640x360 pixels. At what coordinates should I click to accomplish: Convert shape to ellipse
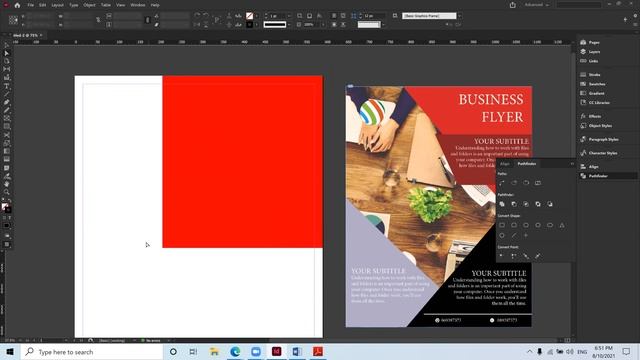coord(550,225)
